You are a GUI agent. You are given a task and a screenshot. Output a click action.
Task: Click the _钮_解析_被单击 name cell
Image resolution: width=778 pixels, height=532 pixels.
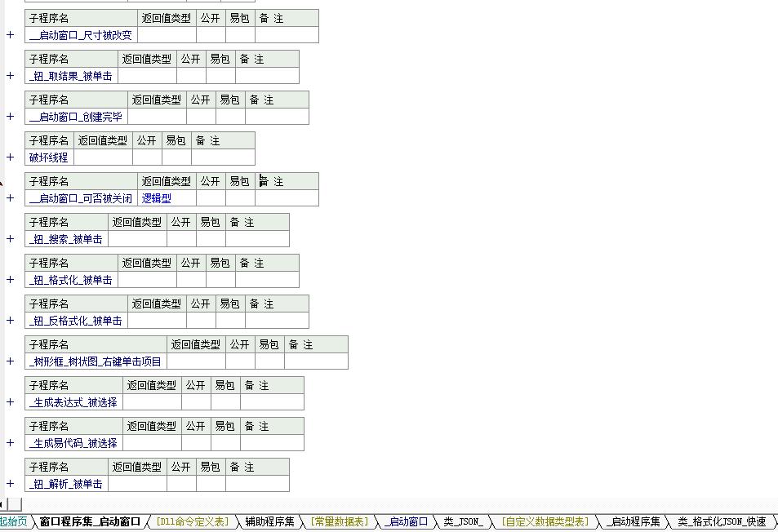pos(66,484)
